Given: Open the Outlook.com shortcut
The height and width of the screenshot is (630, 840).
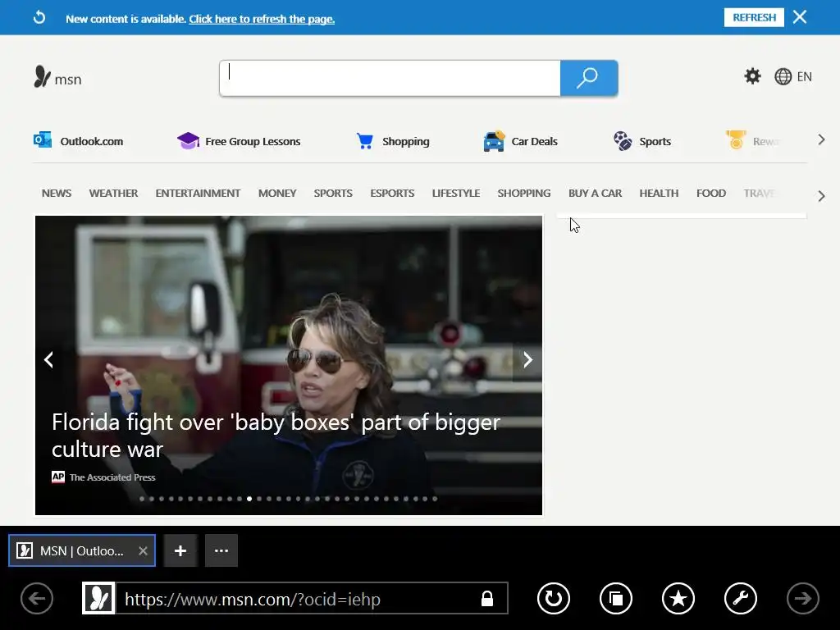Looking at the screenshot, I should 78,141.
